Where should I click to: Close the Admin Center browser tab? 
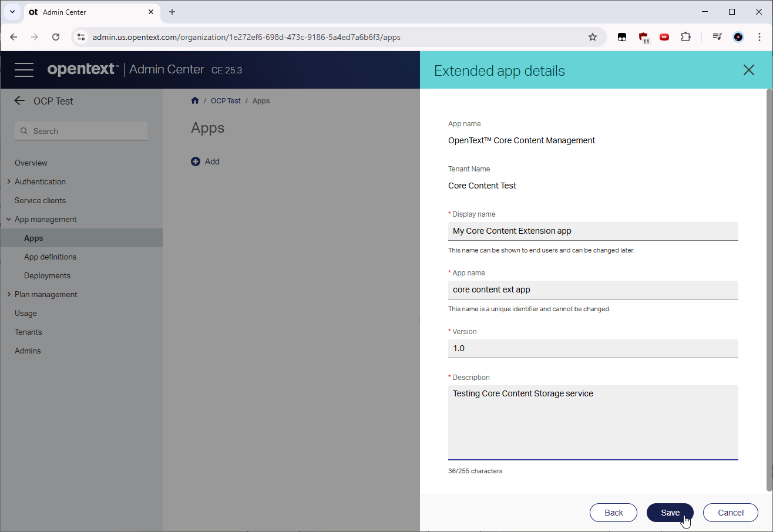point(151,12)
